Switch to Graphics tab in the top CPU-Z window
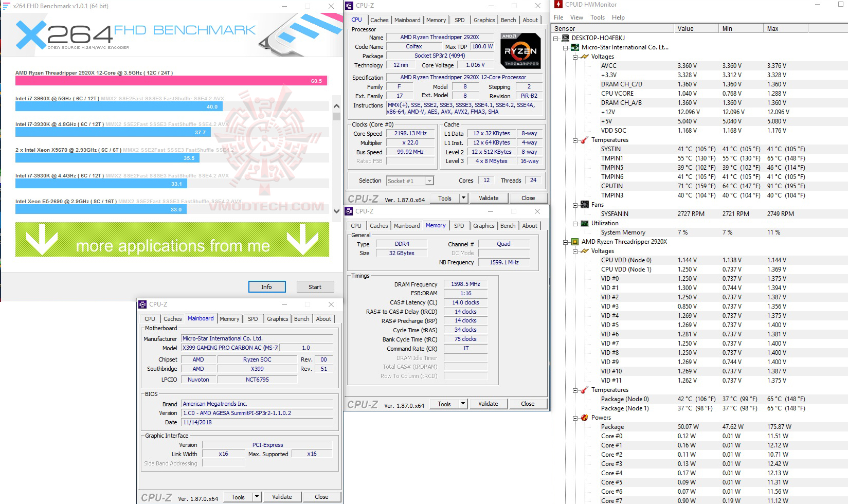The height and width of the screenshot is (504, 848). coord(484,20)
